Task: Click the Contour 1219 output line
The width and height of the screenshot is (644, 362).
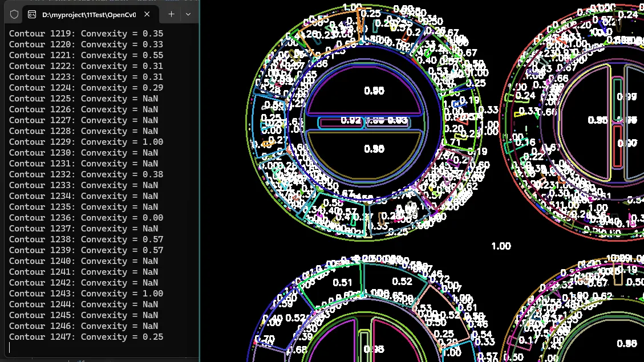Action: pyautogui.click(x=86, y=34)
